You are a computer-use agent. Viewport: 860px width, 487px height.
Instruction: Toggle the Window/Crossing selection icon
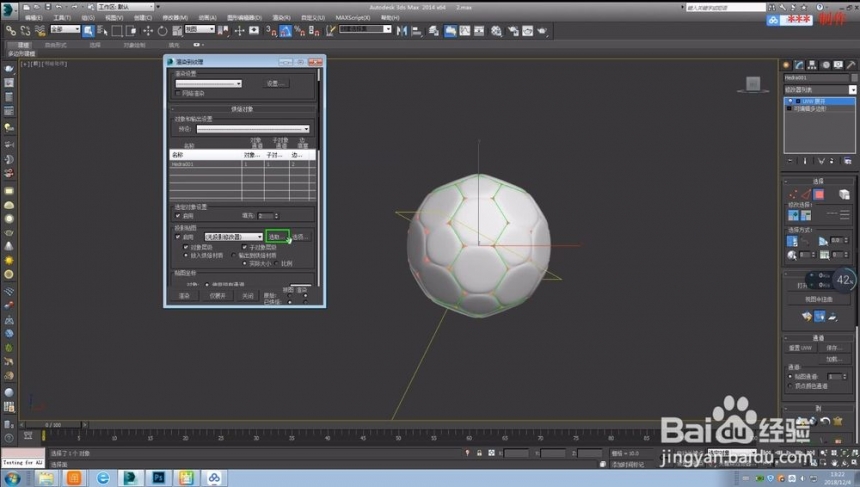point(131,31)
